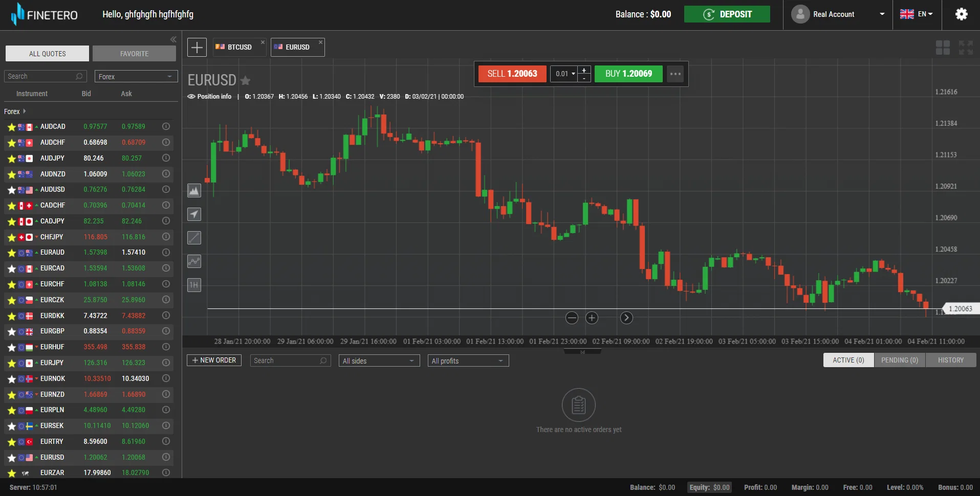The height and width of the screenshot is (496, 980).
Task: Click the NEW ORDER button
Action: 214,360
